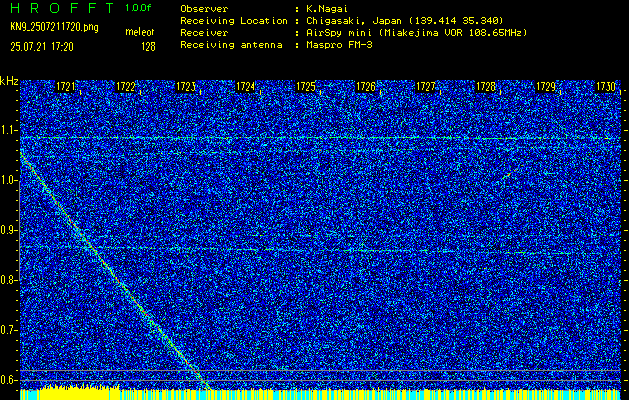
Task: Click the 1729 time marker
Action: (x=546, y=87)
